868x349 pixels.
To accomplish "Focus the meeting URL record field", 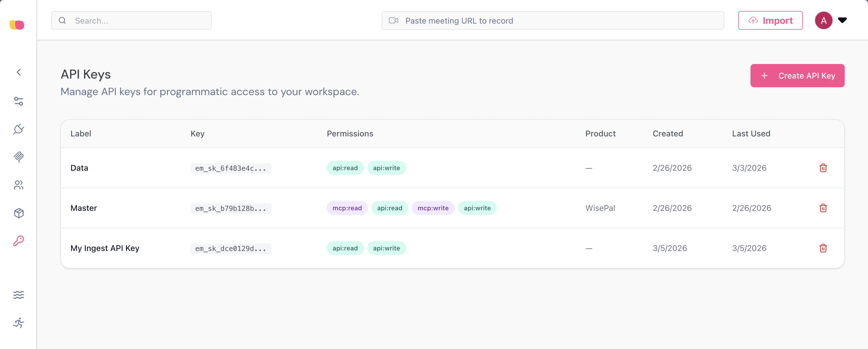I will point(553,21).
